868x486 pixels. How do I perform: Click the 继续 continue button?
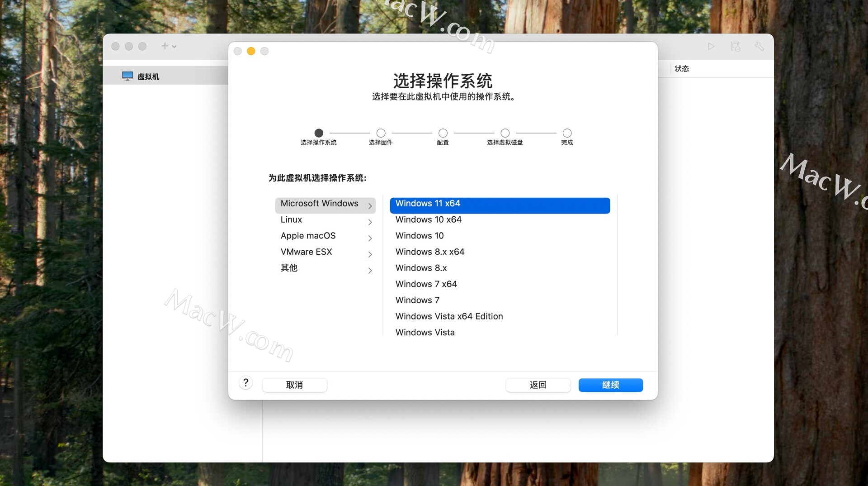[x=610, y=385]
